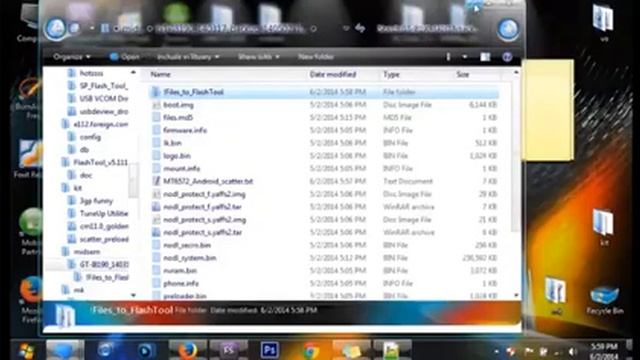Select the files.md5 file
The image size is (640, 360).
coord(178,118)
